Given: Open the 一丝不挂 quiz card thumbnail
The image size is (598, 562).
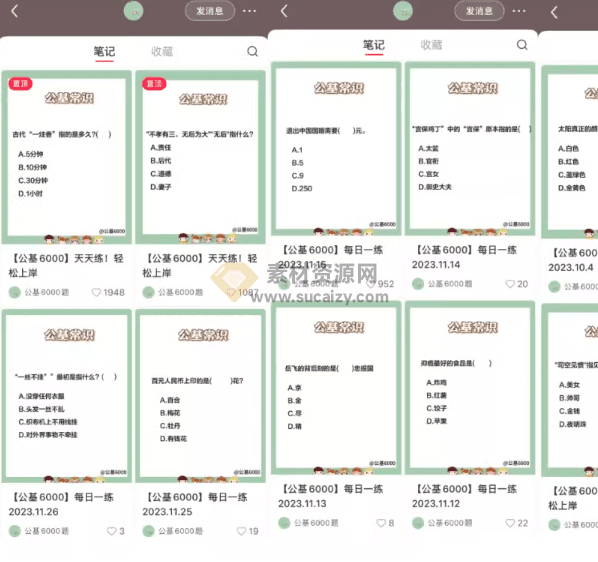Looking at the screenshot, I should (x=67, y=396).
